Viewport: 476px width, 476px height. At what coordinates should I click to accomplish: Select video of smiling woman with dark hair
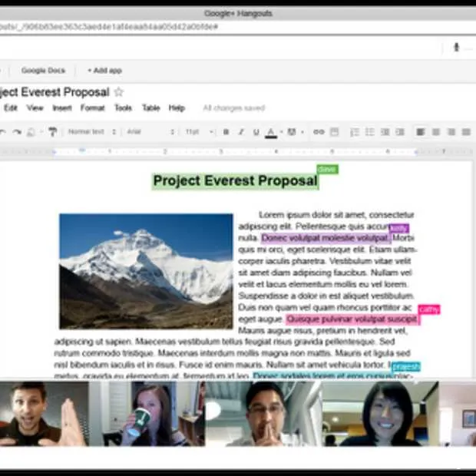tap(380, 414)
